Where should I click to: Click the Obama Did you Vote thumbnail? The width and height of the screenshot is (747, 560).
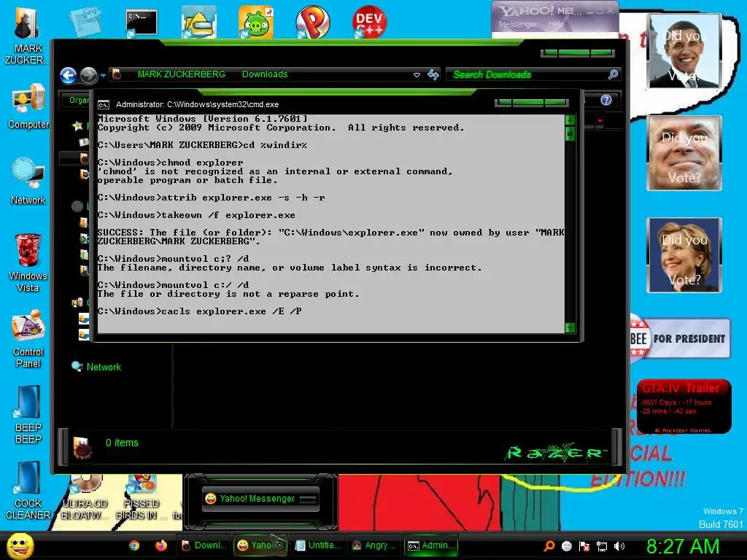click(x=684, y=51)
